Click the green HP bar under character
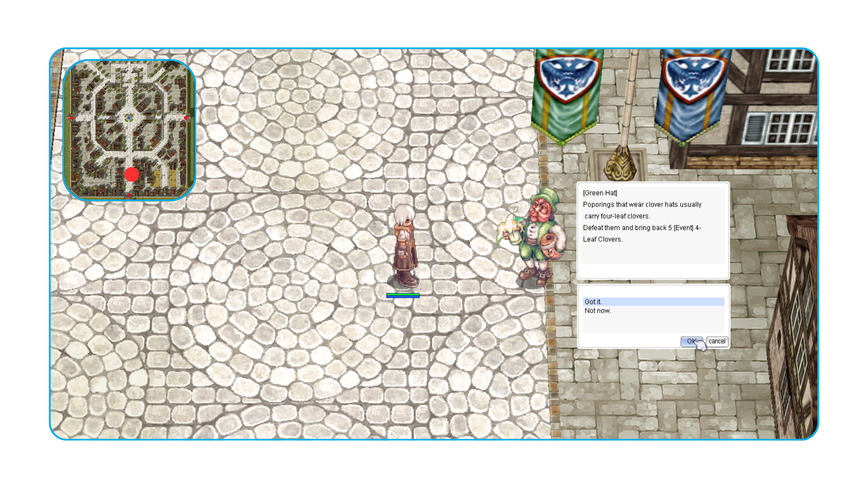The height and width of the screenshot is (488, 868). 403,295
